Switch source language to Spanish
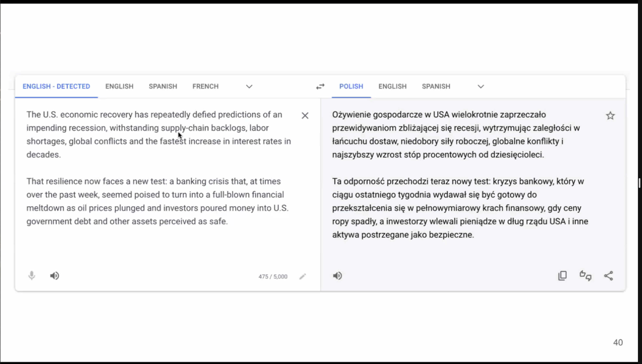This screenshot has height=364, width=642. 163,86
